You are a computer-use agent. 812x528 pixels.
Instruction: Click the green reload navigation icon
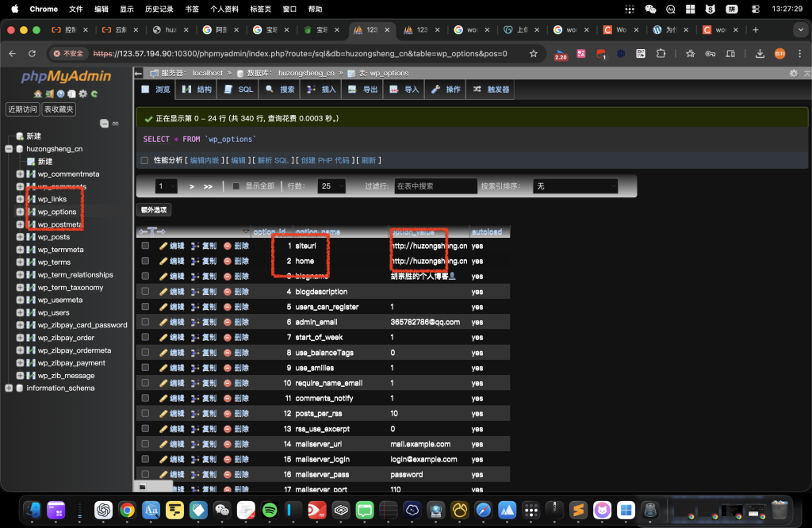94,94
